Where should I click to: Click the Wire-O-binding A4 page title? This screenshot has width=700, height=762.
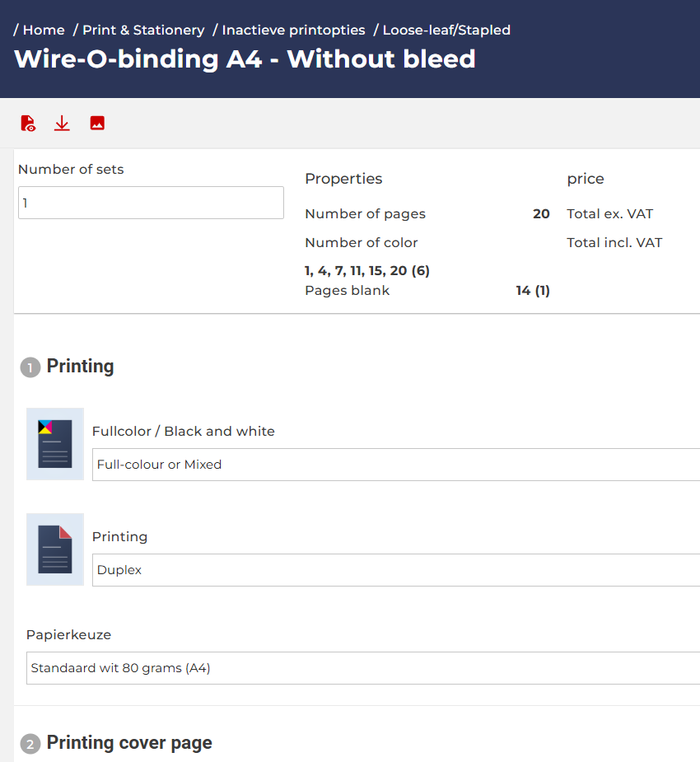pos(245,59)
